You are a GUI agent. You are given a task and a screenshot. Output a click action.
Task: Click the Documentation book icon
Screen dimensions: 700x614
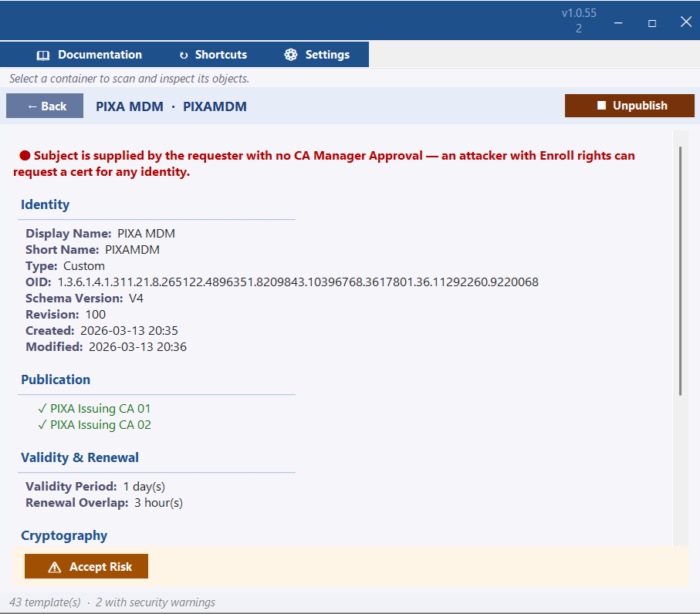click(43, 55)
